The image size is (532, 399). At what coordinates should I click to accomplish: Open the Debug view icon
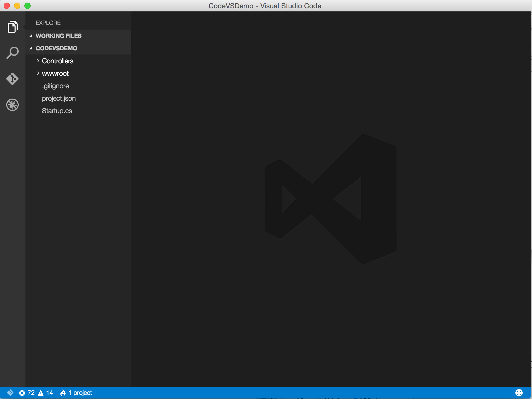12,105
